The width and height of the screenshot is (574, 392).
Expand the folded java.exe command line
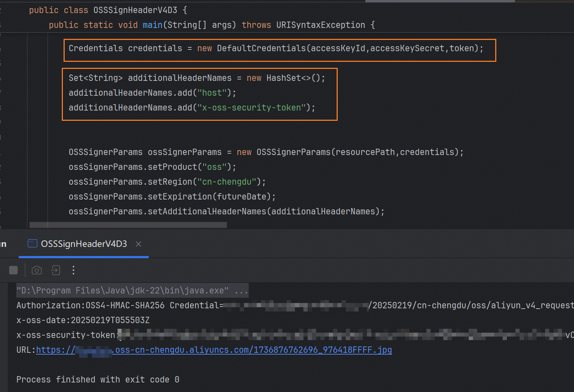[x=241, y=291]
